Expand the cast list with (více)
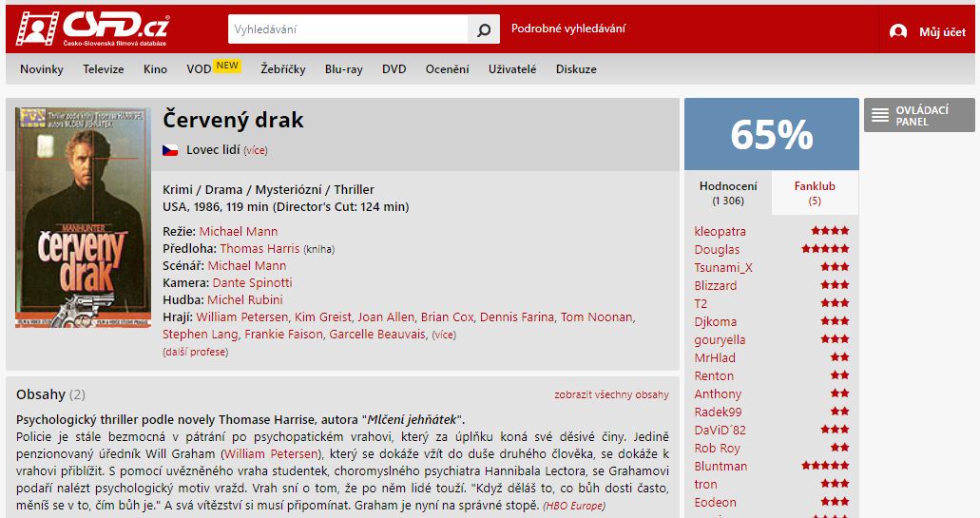This screenshot has height=518, width=980. click(x=444, y=335)
